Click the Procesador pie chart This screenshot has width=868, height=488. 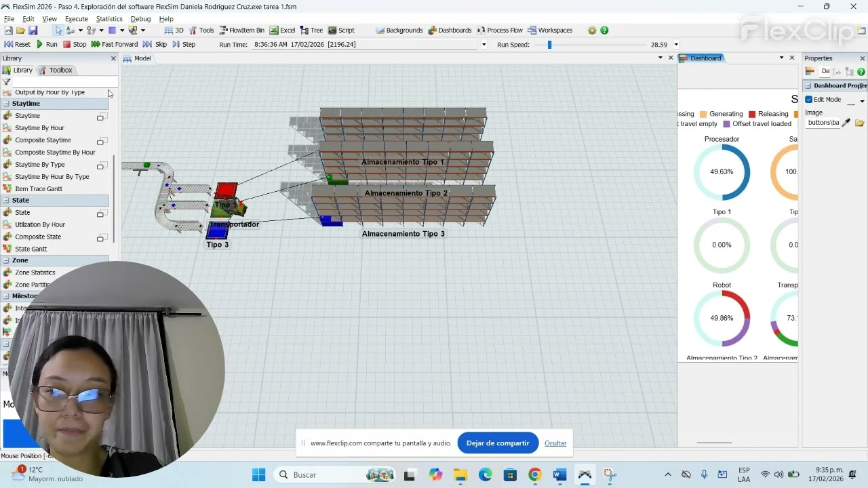click(722, 172)
